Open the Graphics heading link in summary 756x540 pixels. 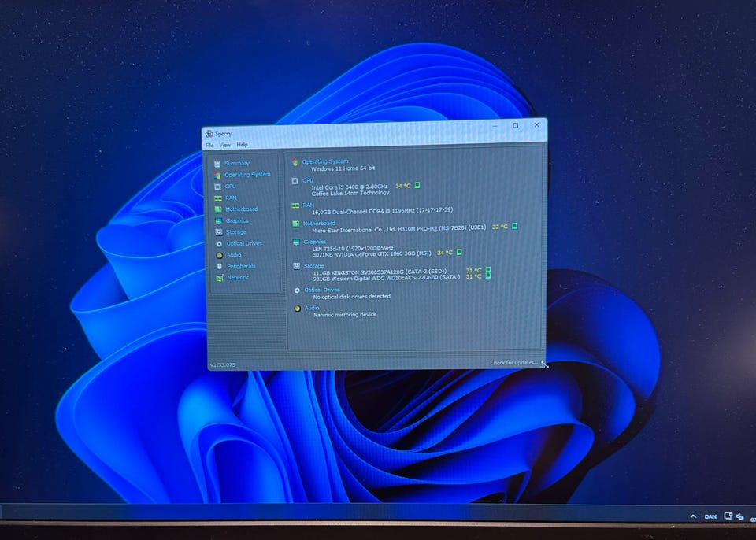pyautogui.click(x=315, y=242)
